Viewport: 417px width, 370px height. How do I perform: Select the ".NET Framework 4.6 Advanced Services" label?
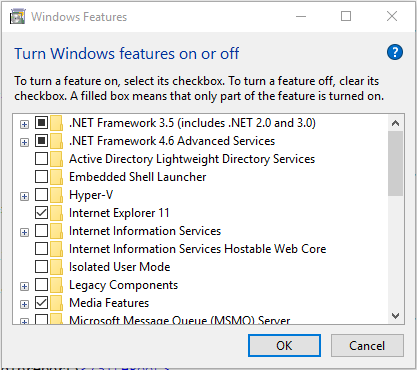(x=172, y=141)
